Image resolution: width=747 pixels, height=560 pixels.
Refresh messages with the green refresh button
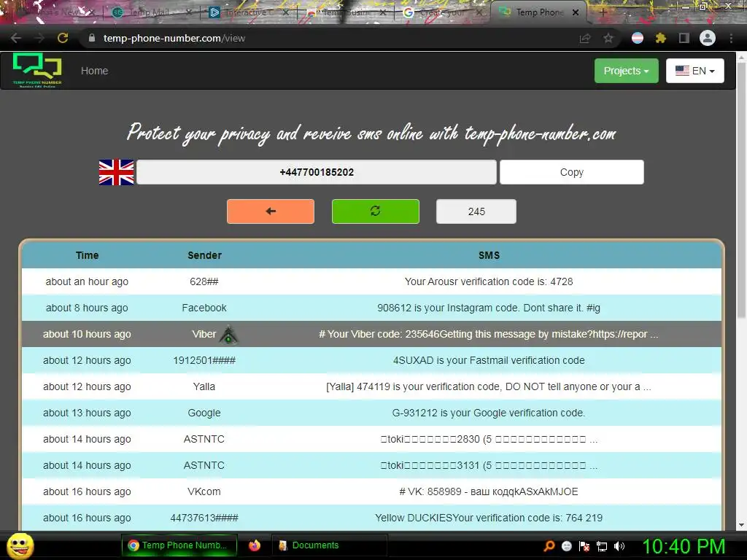[x=376, y=211]
